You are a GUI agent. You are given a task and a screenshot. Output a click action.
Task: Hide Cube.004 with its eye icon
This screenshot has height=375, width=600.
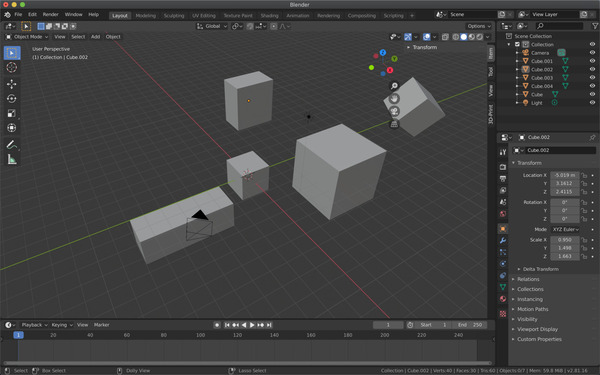point(592,86)
